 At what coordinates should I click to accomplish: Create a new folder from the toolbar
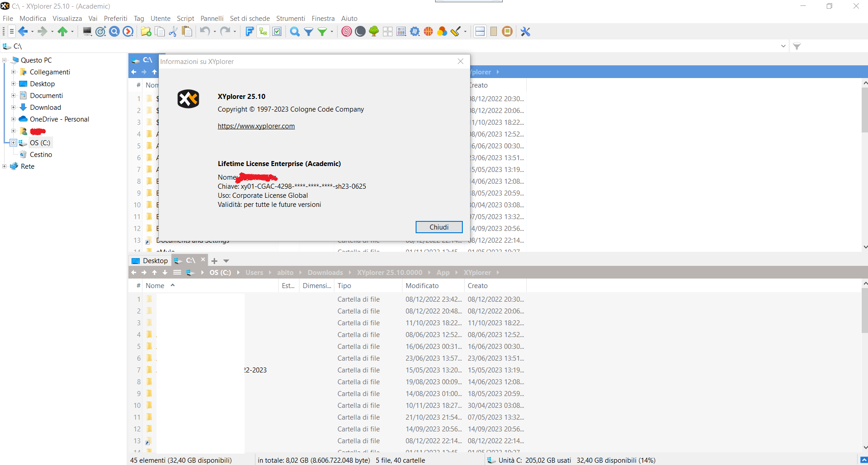click(146, 31)
